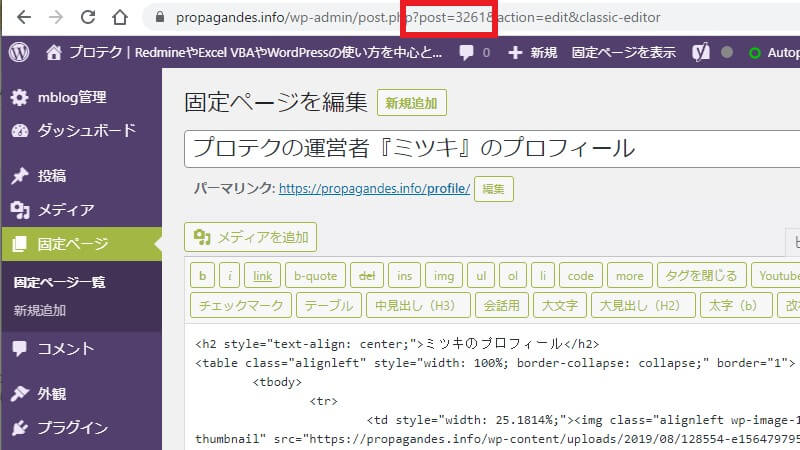Image resolution: width=800 pixels, height=450 pixels.
Task: Click 固定ページを表示 in admin bar
Action: (x=623, y=53)
